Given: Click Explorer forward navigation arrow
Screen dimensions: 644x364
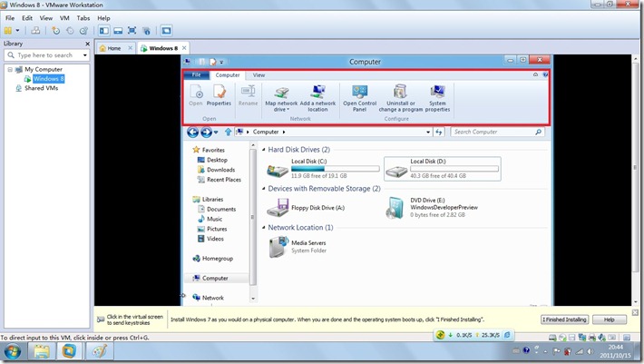Looking at the screenshot, I should (206, 132).
